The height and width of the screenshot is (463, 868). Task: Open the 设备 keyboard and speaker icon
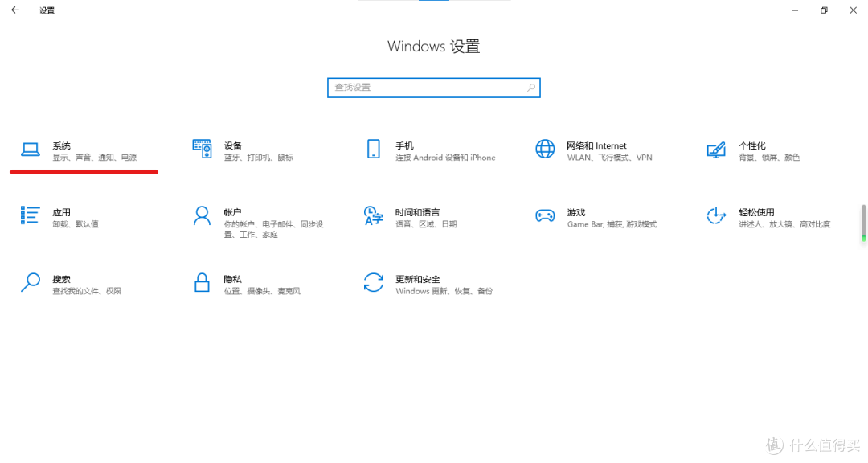tap(202, 149)
